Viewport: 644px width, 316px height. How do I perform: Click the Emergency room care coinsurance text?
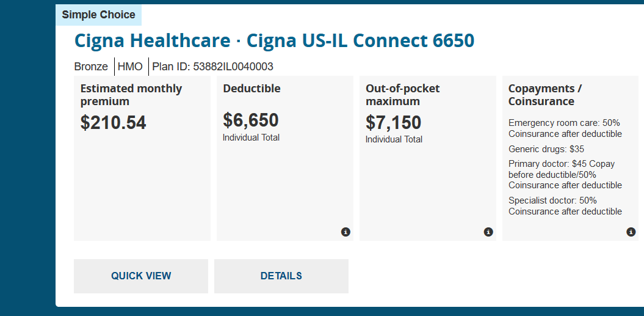(x=565, y=128)
